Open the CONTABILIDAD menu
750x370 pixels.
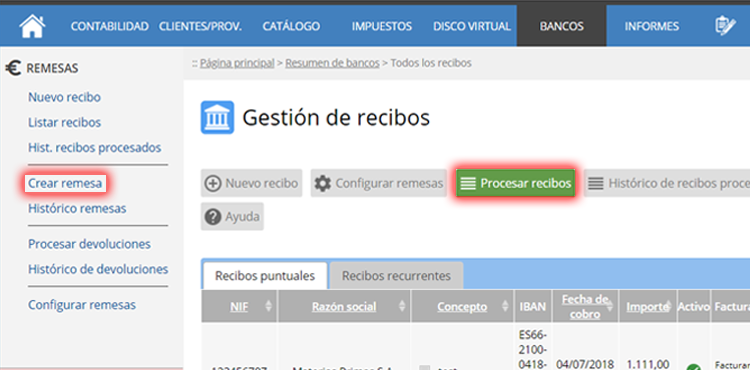(110, 26)
